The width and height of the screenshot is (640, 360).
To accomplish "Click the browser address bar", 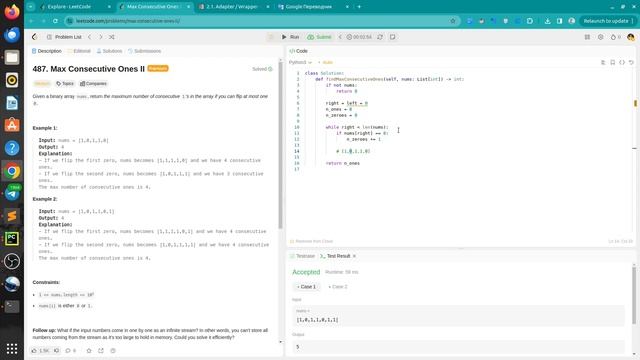I will tap(261, 21).
